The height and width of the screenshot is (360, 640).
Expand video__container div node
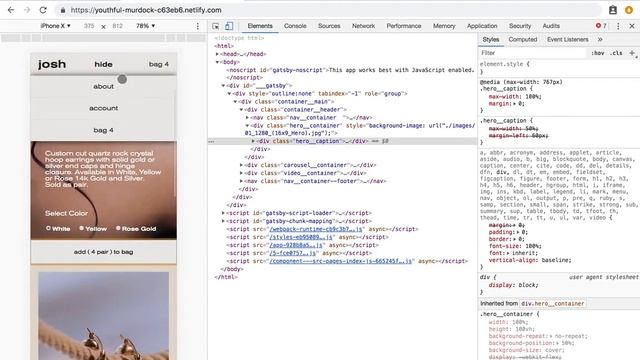[x=241, y=173]
